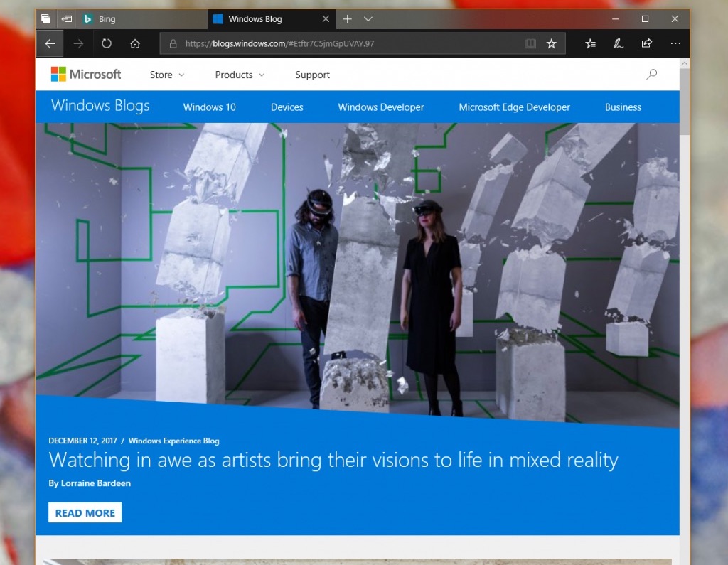Image resolution: width=728 pixels, height=565 pixels.
Task: Refresh the current page
Action: tap(107, 43)
